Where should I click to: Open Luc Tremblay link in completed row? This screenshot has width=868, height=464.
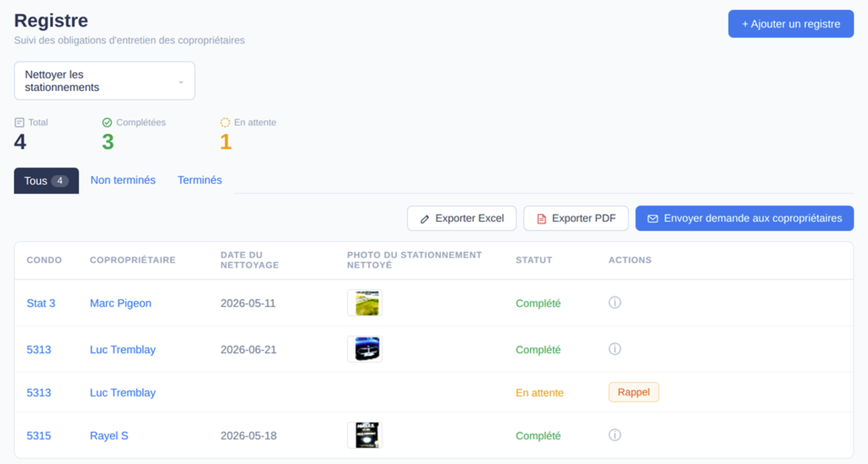123,350
